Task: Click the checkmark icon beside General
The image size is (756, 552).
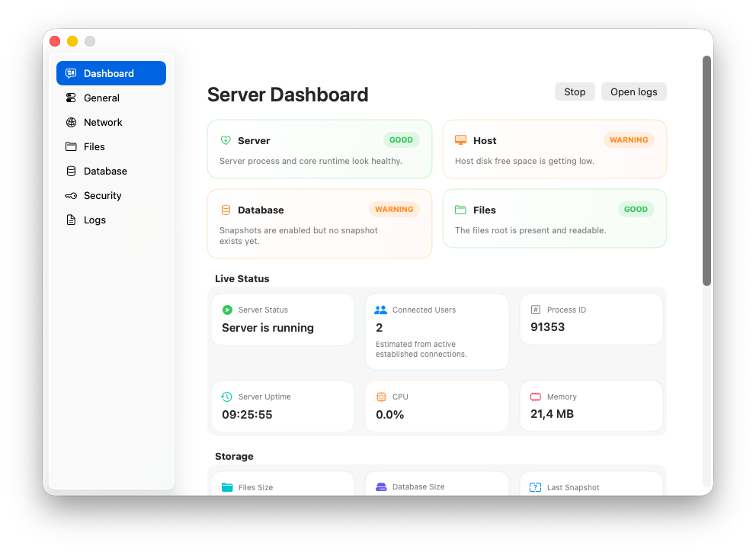Action: point(72,98)
